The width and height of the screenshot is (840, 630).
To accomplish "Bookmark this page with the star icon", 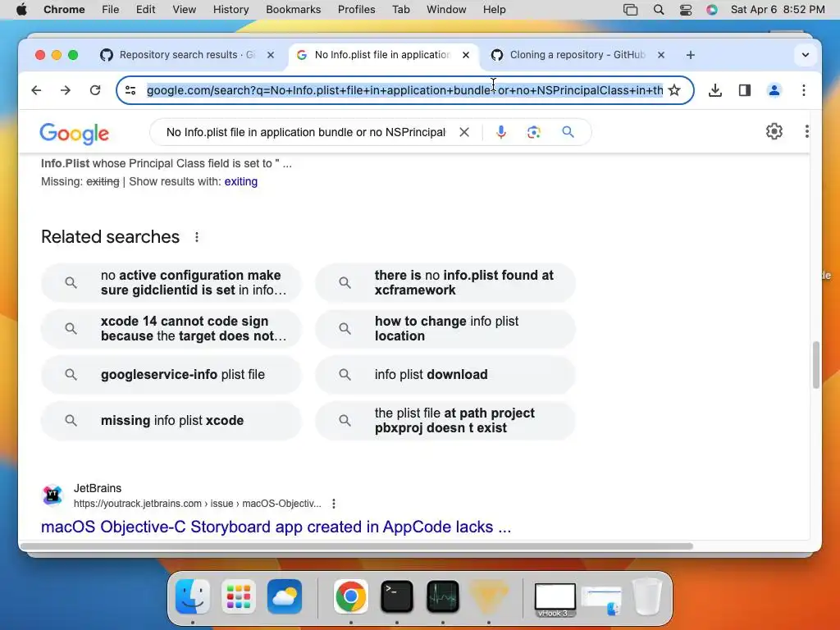I will click(x=674, y=90).
